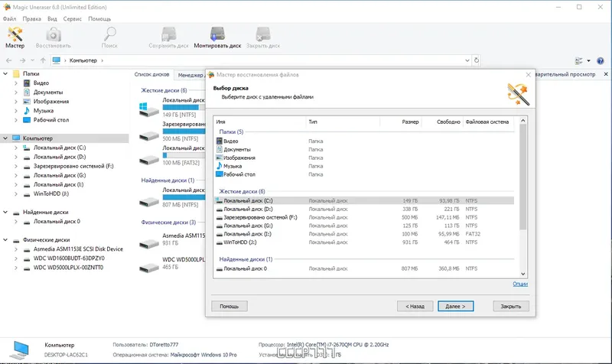612x364 pixels.
Task: Click the wizard list scroll-down arrow
Action: [523, 274]
